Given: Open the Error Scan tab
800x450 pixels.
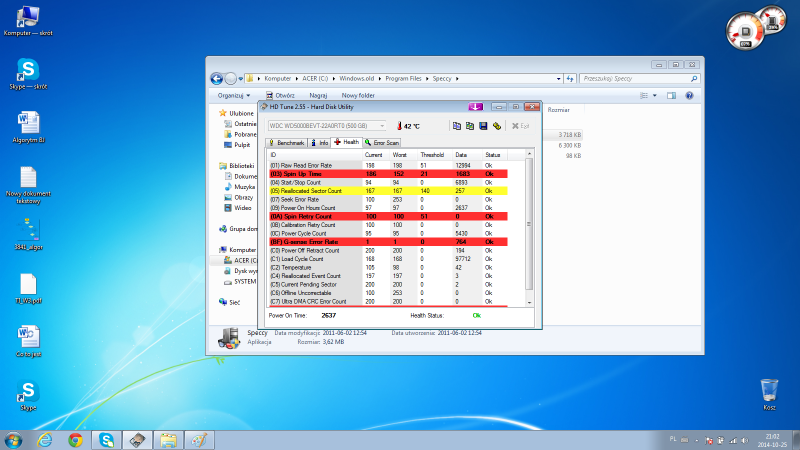Looking at the screenshot, I should 382,143.
